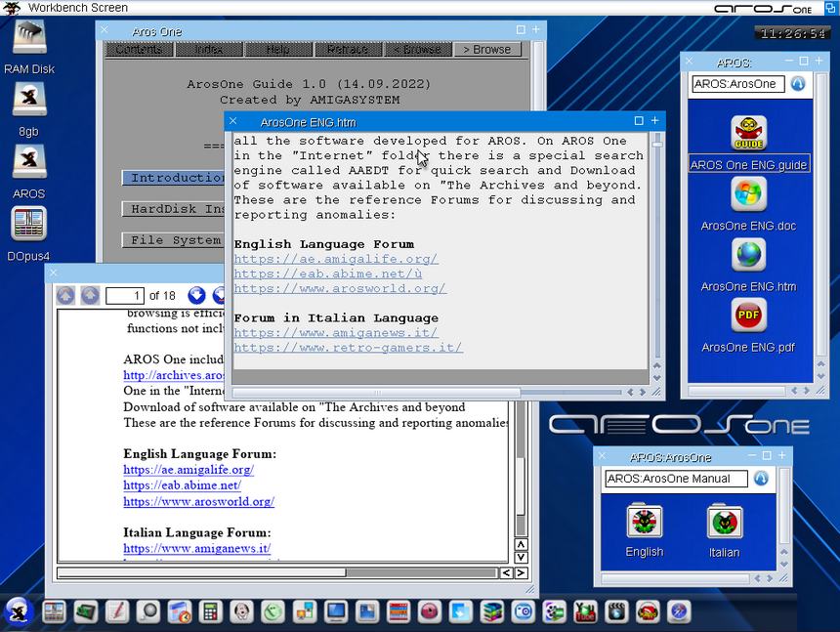The image size is (840, 632).
Task: Click the page number field in PDF viewer
Action: pyautogui.click(x=124, y=295)
